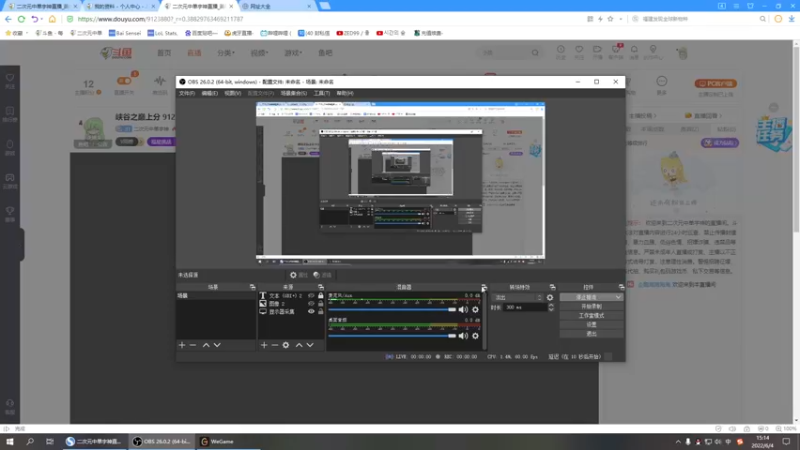The image size is (800, 450).
Task: Toggle lock on the image source
Action: point(320,304)
